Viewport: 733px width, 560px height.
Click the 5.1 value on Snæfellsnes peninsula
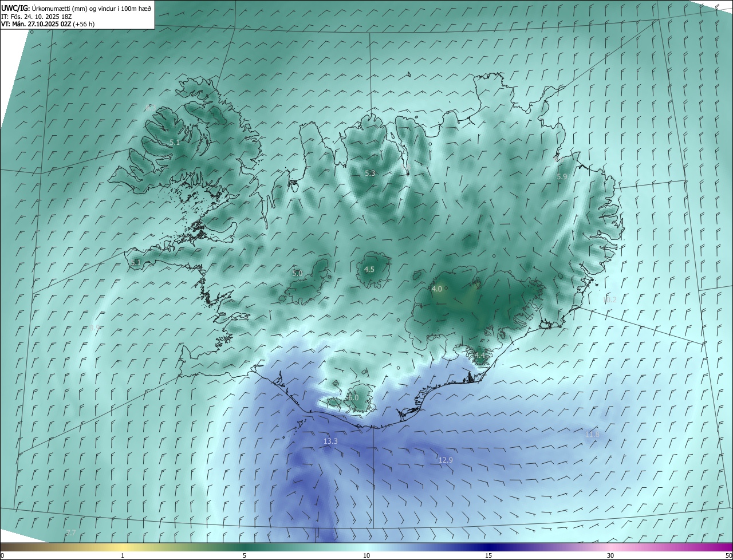pos(136,263)
